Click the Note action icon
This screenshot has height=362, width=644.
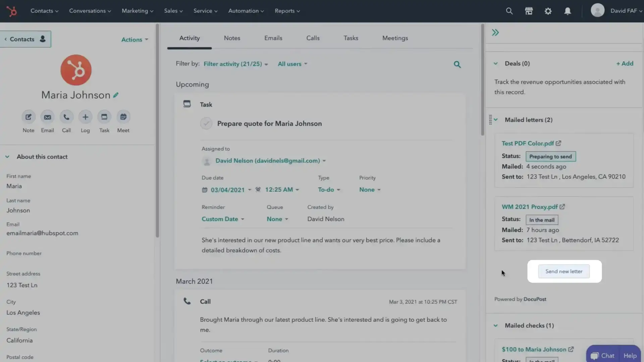[29, 117]
